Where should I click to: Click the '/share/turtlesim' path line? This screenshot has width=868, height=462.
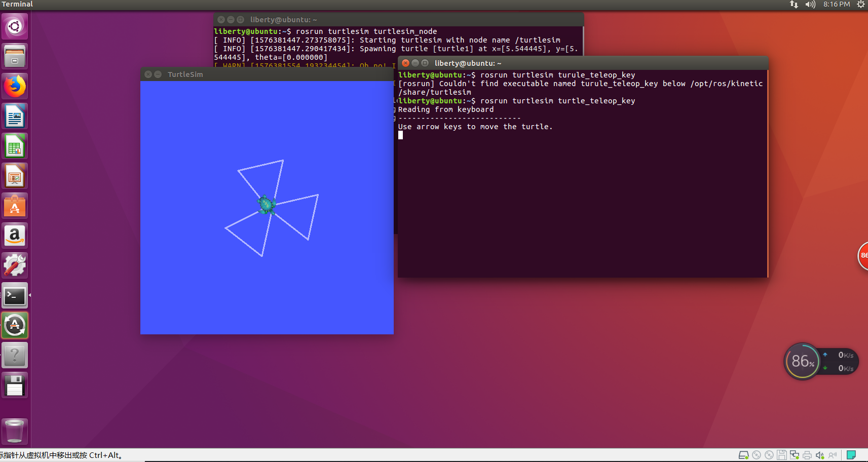[x=435, y=92]
